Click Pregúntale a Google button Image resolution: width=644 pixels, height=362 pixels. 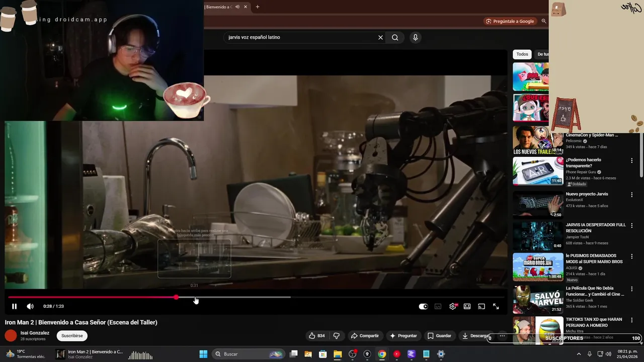tap(510, 21)
